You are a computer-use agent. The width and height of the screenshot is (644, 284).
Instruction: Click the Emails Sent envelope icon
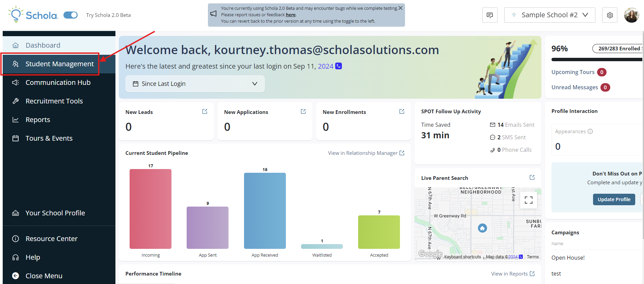[492, 125]
